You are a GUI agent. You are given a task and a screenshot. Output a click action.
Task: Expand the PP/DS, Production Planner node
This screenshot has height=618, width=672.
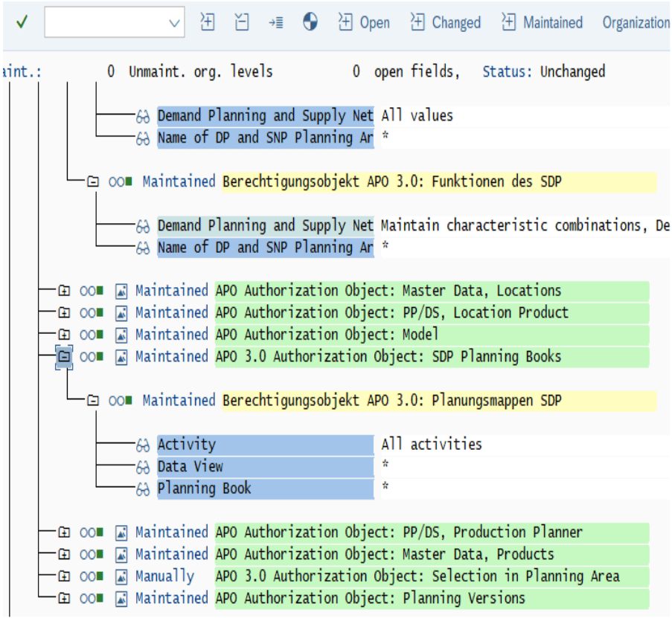click(64, 532)
